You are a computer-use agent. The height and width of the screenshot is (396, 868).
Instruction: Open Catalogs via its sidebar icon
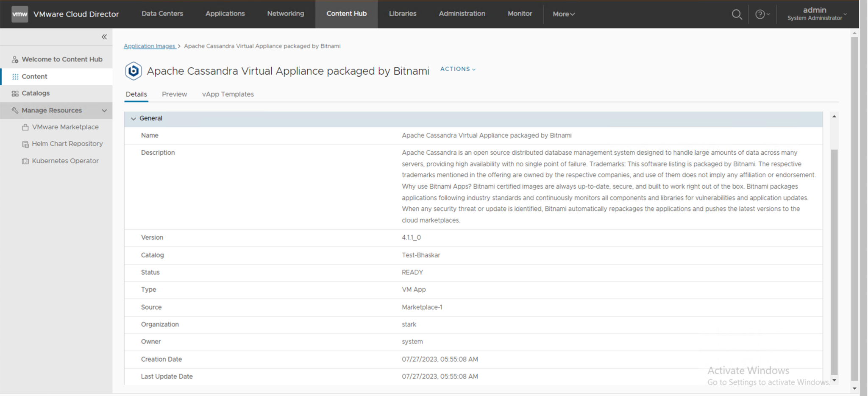pyautogui.click(x=15, y=93)
